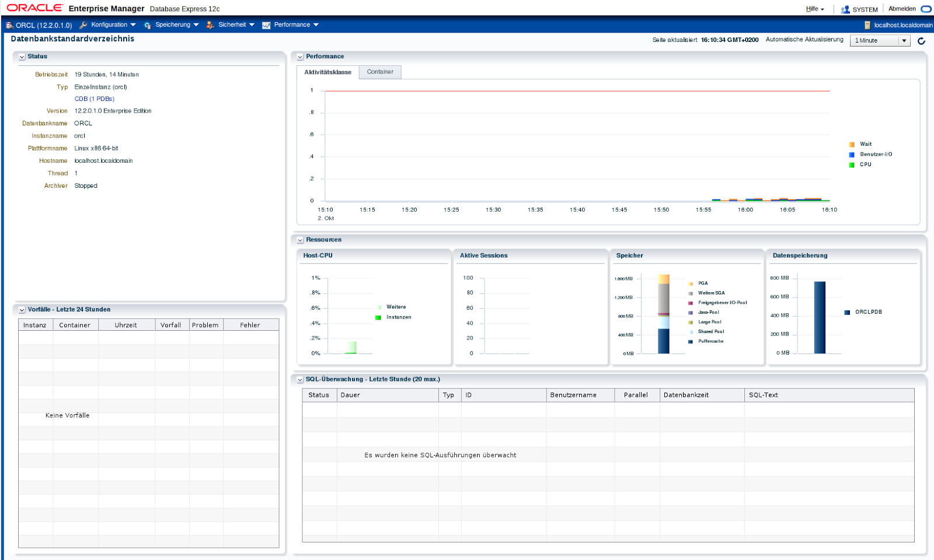Open the Automatische Aktualisierung interval dropdown

(x=904, y=40)
